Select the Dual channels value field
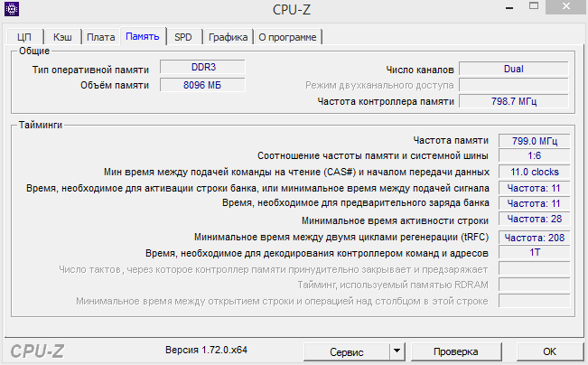This screenshot has height=365, width=588. 514,69
